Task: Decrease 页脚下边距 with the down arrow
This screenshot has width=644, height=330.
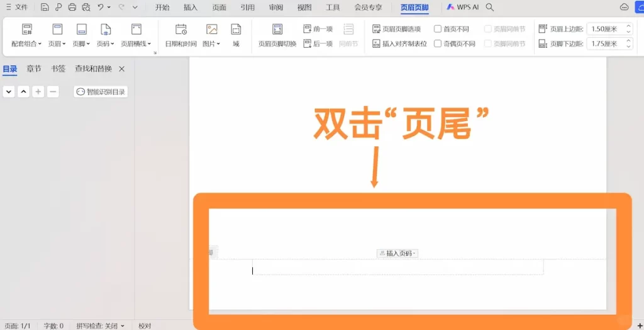Action: pyautogui.click(x=628, y=47)
